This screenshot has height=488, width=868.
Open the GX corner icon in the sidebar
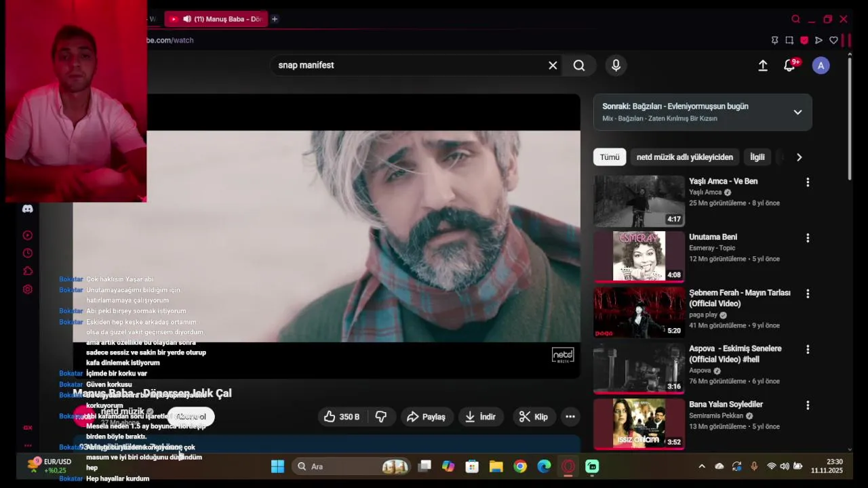point(28,428)
